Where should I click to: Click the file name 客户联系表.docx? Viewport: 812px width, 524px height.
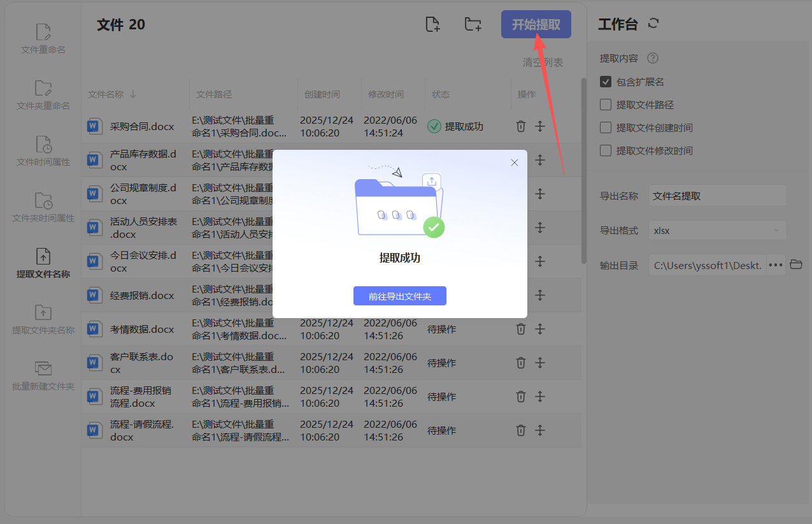(142, 363)
